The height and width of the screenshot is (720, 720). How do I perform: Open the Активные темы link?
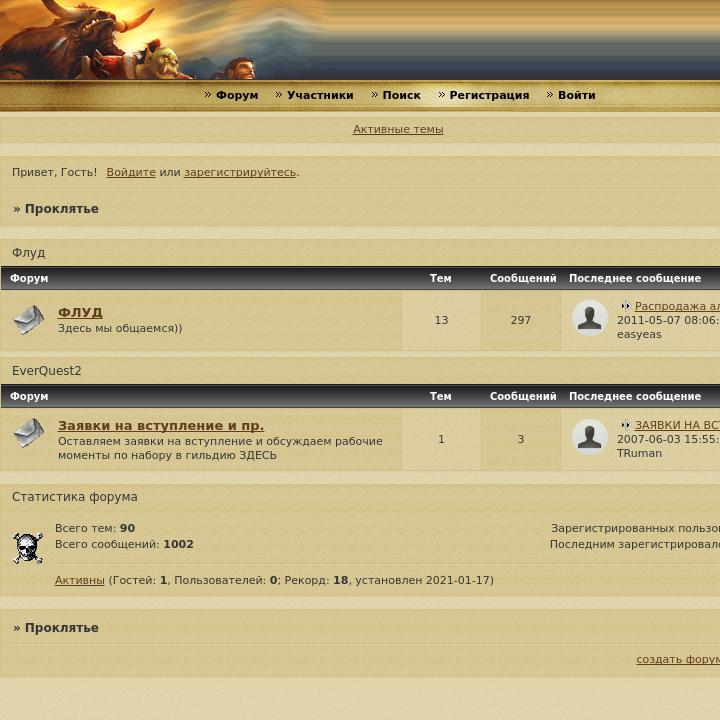pyautogui.click(x=398, y=129)
